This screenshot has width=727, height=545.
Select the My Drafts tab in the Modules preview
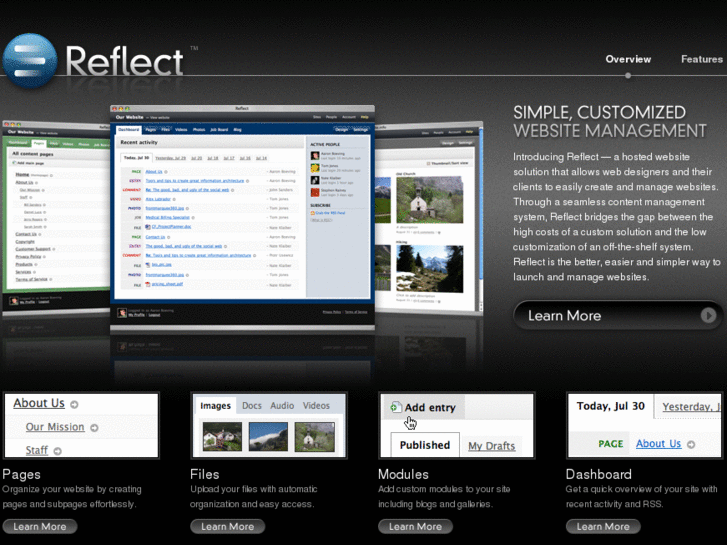(x=491, y=446)
